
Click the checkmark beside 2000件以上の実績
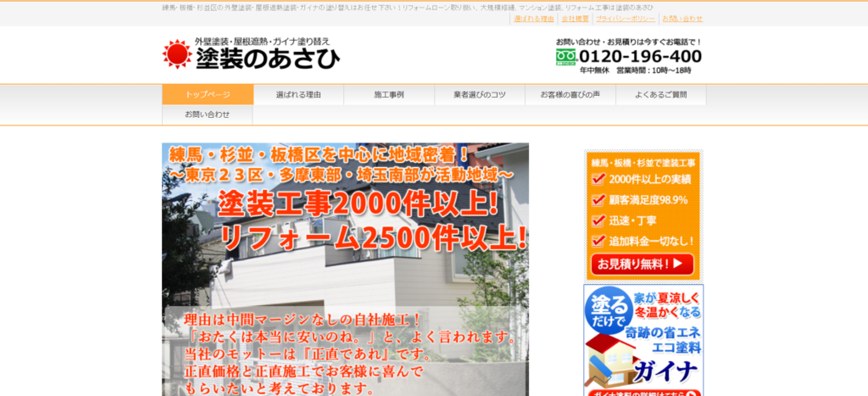(598, 179)
